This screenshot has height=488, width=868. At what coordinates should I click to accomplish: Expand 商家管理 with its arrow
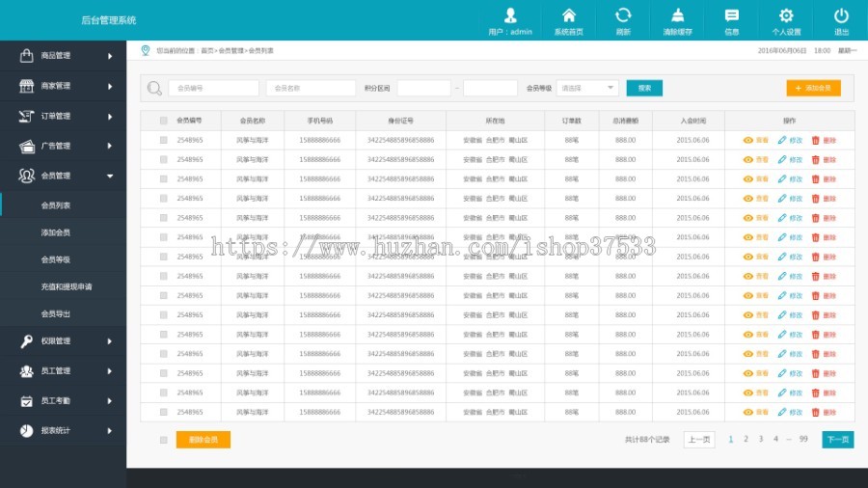coord(110,86)
